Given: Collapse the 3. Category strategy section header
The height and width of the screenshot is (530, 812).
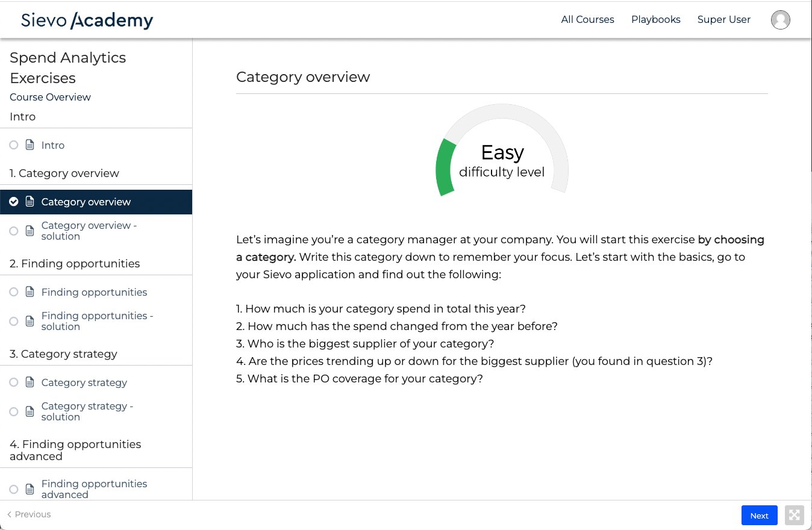Looking at the screenshot, I should click(63, 354).
